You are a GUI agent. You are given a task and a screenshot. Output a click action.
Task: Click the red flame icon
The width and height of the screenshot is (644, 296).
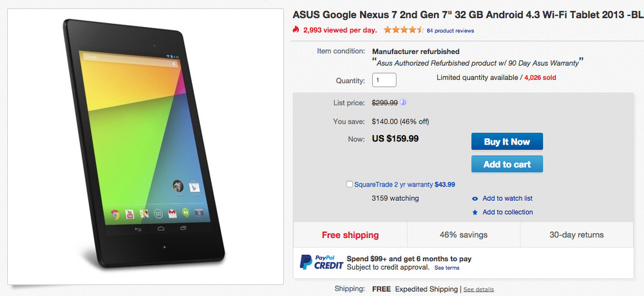pos(296,30)
